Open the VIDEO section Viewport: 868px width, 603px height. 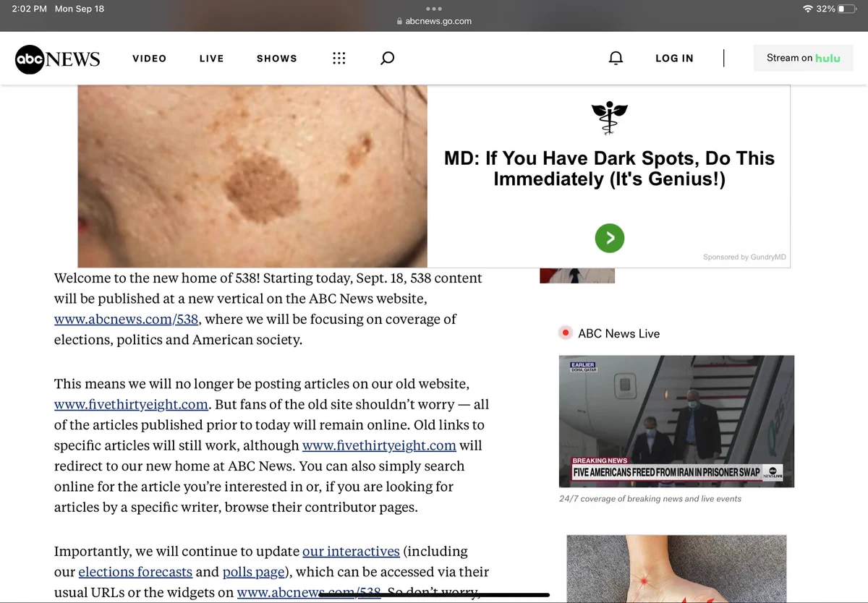pyautogui.click(x=150, y=59)
